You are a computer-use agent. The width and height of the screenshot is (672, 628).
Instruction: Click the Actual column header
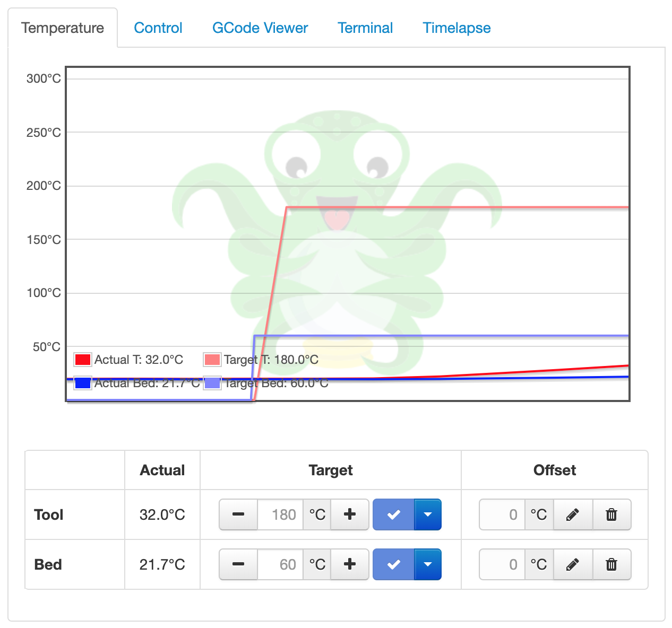pos(162,470)
